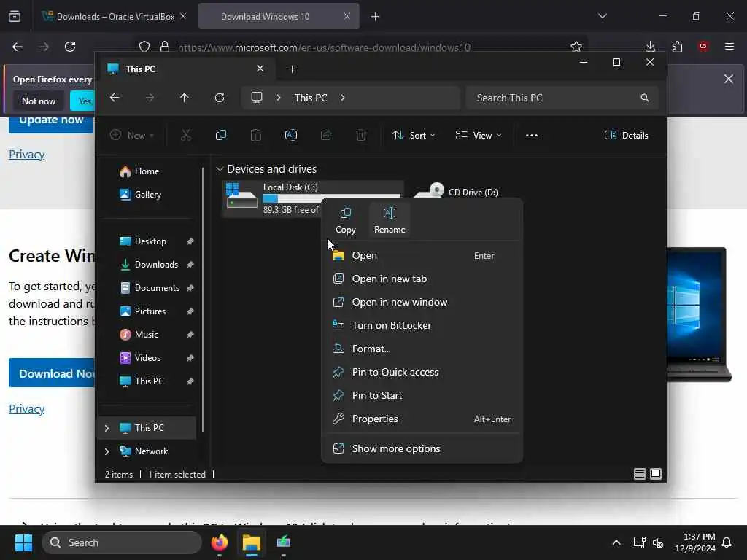Switch to large thumbnails view icon
This screenshot has height=560, width=747.
[656, 474]
